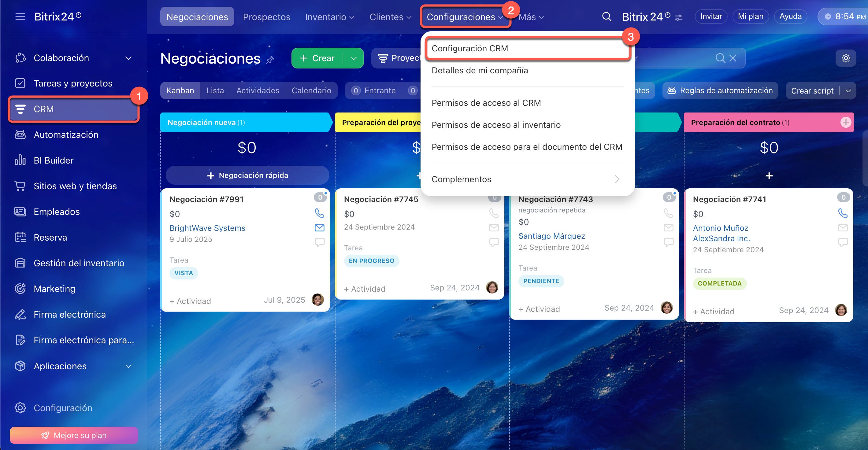Clear the search filter with X icon
Screen dimensions: 868x450
point(733,58)
